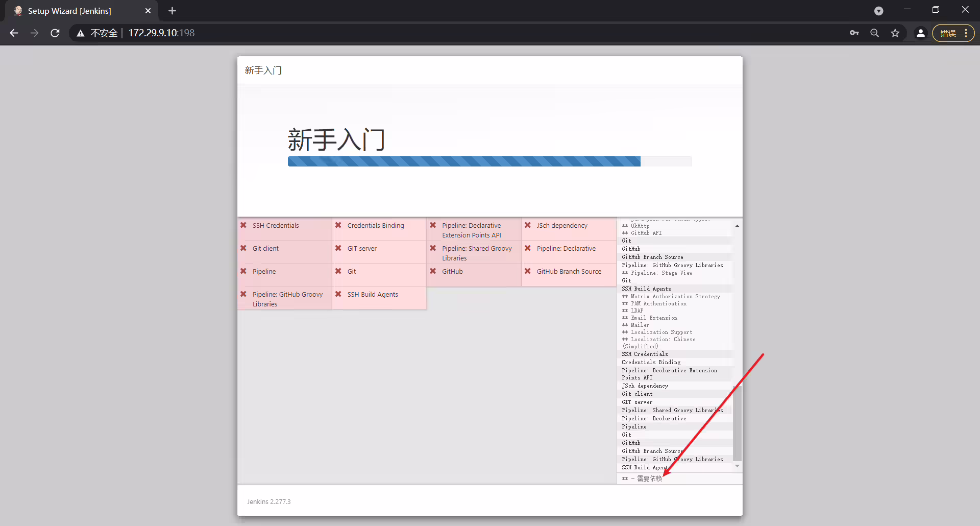Click the Jenkins 2.277.3 version text
980x526 pixels.
tap(269, 501)
